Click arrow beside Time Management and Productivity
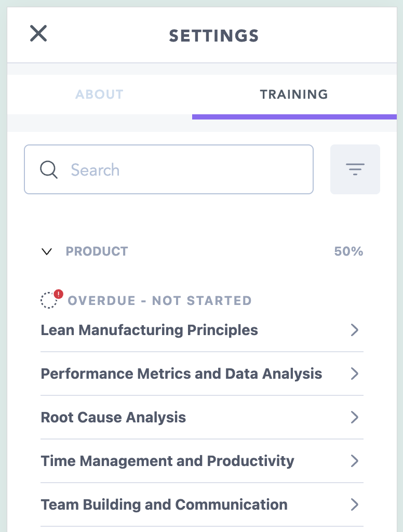This screenshot has width=403, height=532. pyautogui.click(x=355, y=461)
